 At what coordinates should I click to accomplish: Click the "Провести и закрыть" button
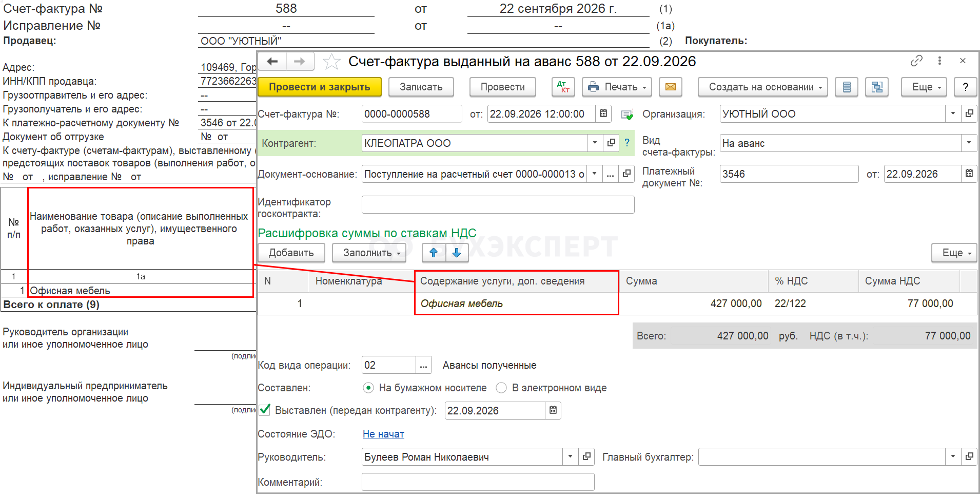tap(319, 87)
